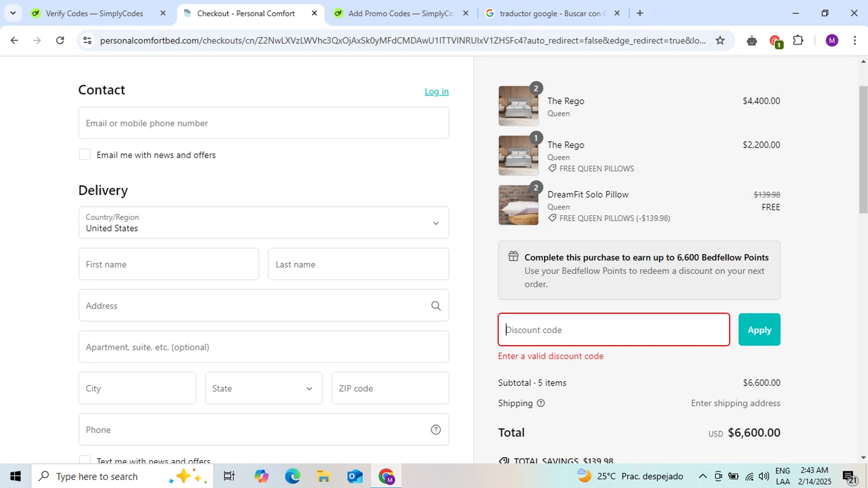Viewport: 868px width, 488px height.
Task: Click the taskbar search box
Action: (x=122, y=476)
